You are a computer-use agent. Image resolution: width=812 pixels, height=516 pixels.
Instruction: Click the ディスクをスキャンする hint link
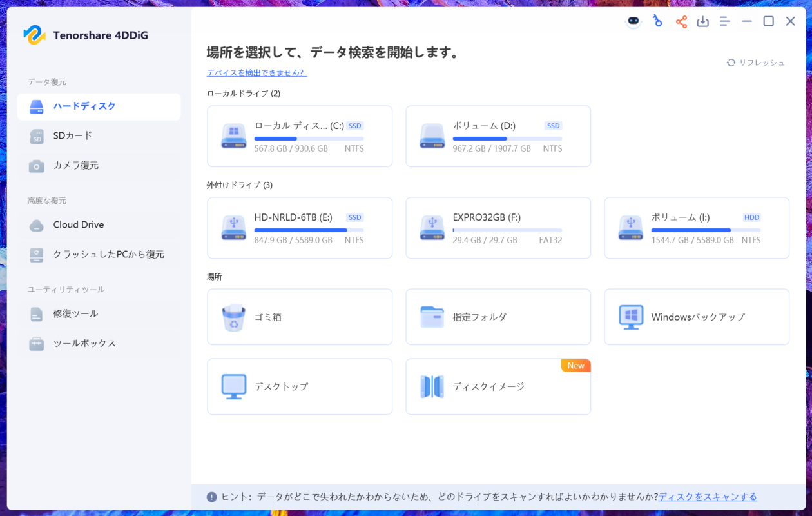point(708,497)
